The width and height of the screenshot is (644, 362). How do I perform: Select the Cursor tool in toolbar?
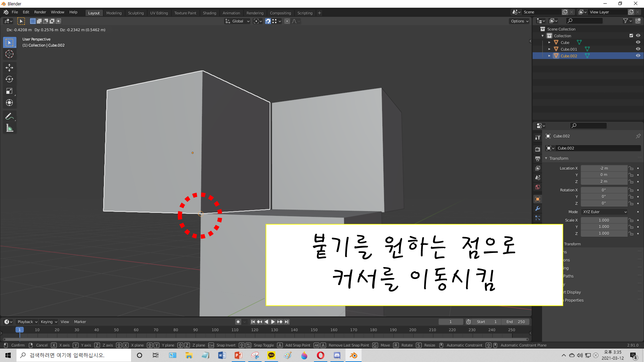9,54
